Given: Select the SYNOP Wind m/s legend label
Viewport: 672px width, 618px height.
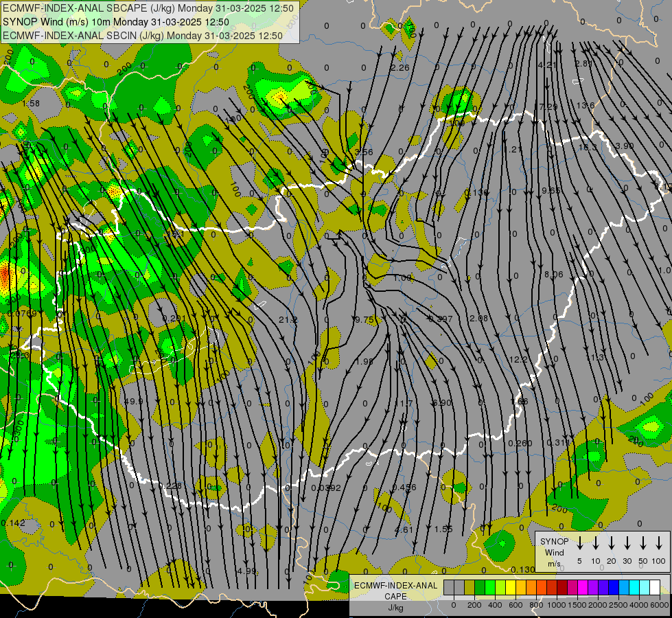Looking at the screenshot, I should click(554, 552).
